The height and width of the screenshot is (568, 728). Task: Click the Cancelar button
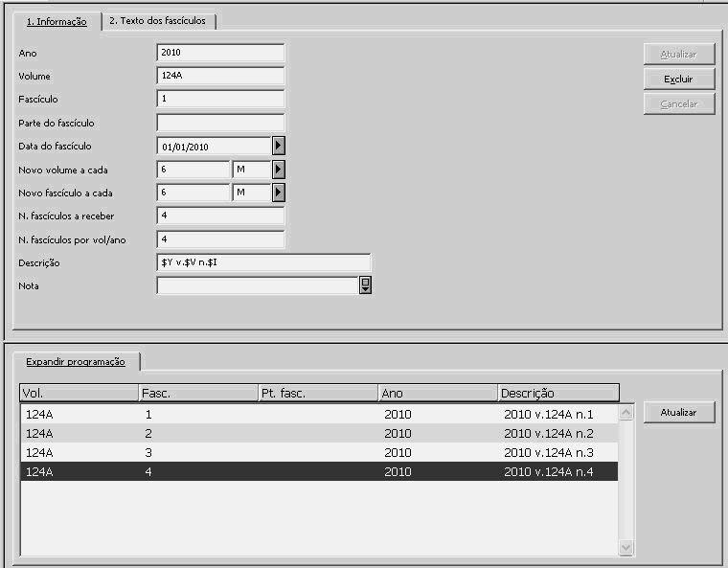point(679,104)
